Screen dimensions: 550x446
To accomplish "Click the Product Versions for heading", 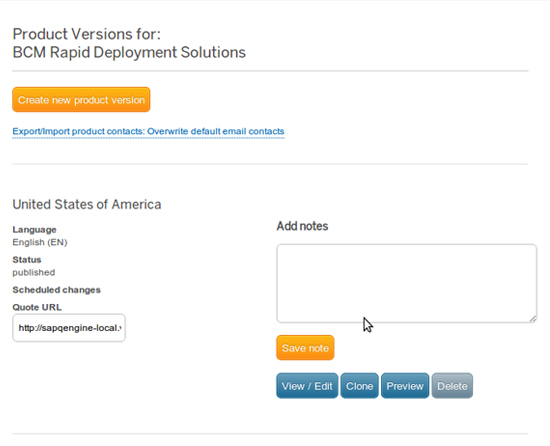I will point(87,34).
